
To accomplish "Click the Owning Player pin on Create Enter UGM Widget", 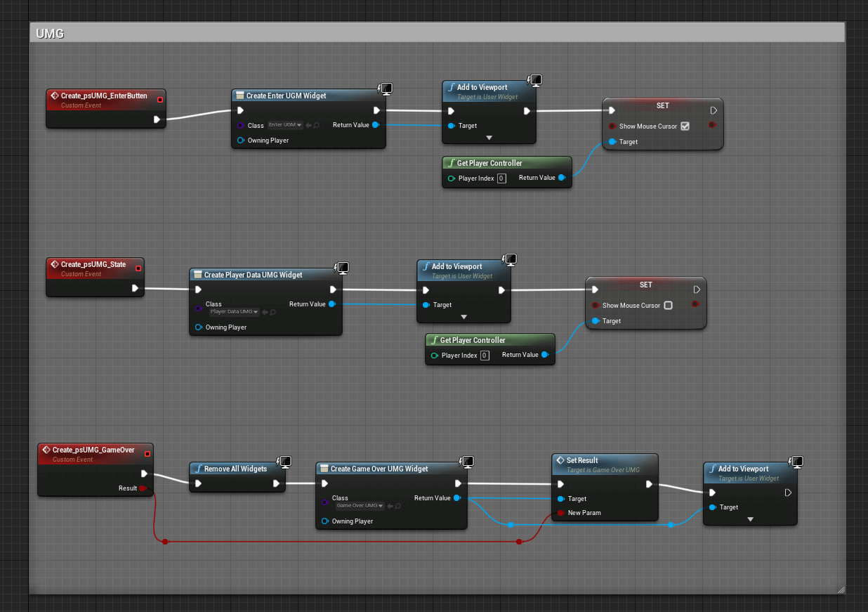I will (x=241, y=141).
